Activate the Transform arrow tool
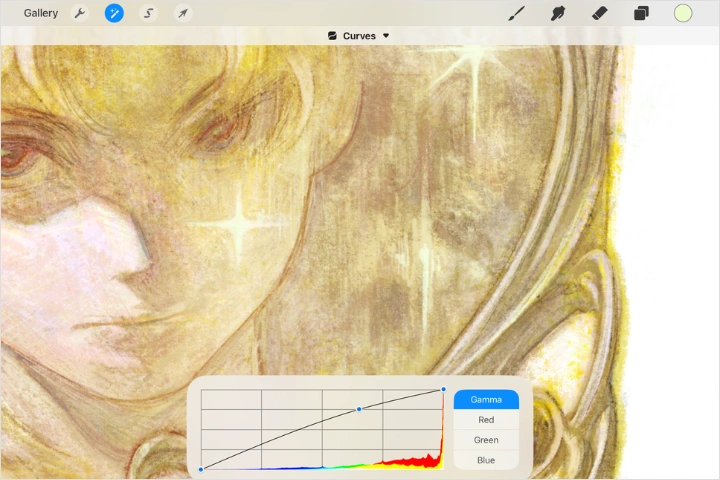The width and height of the screenshot is (720, 480). (183, 13)
